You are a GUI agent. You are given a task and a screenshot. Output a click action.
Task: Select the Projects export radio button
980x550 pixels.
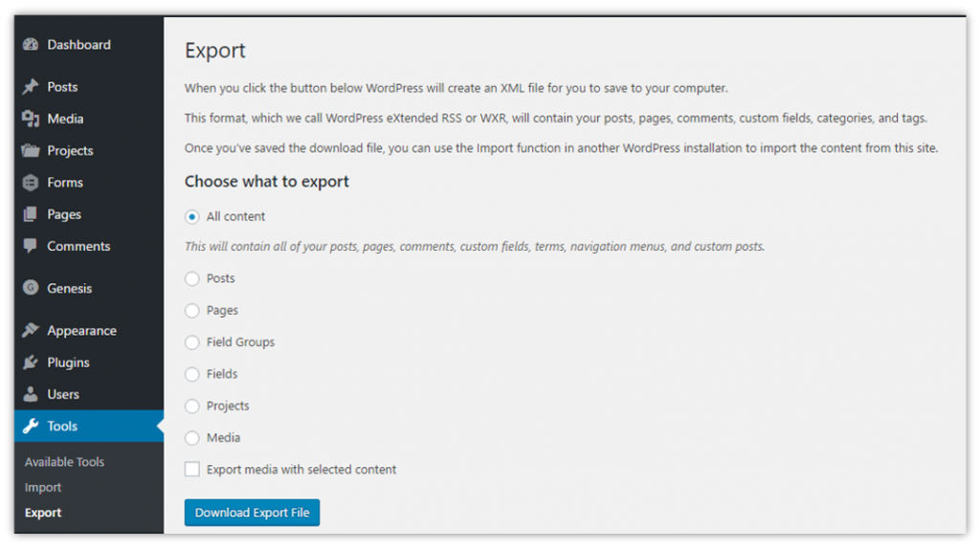tap(191, 407)
